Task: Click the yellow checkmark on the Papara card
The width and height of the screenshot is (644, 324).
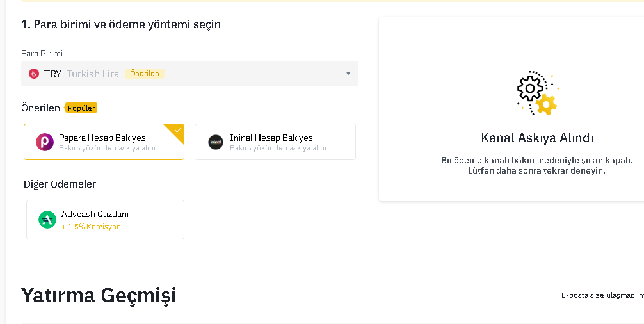Action: point(177,130)
